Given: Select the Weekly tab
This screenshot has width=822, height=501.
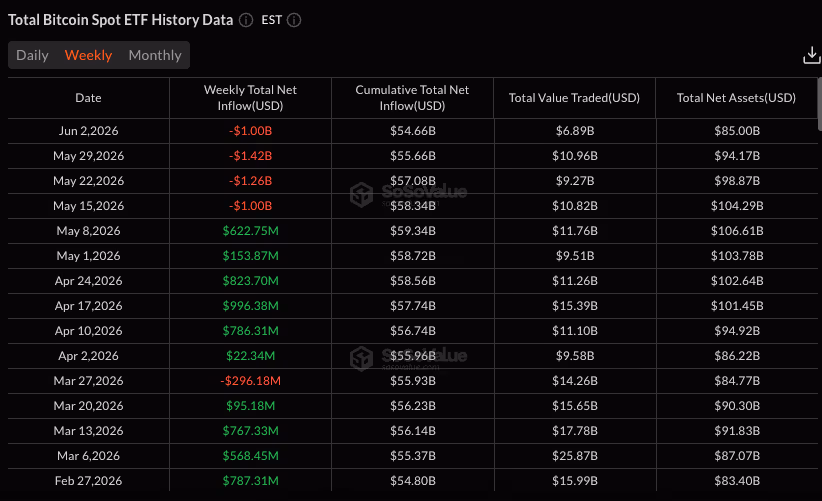Looking at the screenshot, I should coord(88,55).
